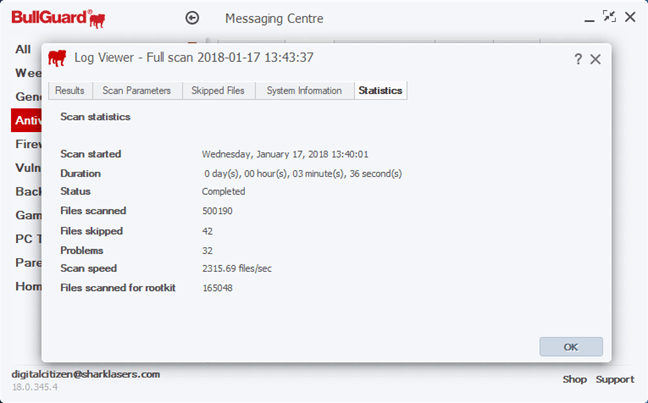
Task: Open the Support link
Action: coord(615,379)
